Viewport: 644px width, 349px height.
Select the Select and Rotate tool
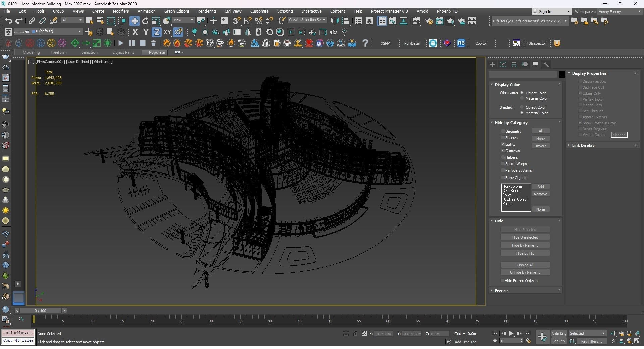[145, 21]
